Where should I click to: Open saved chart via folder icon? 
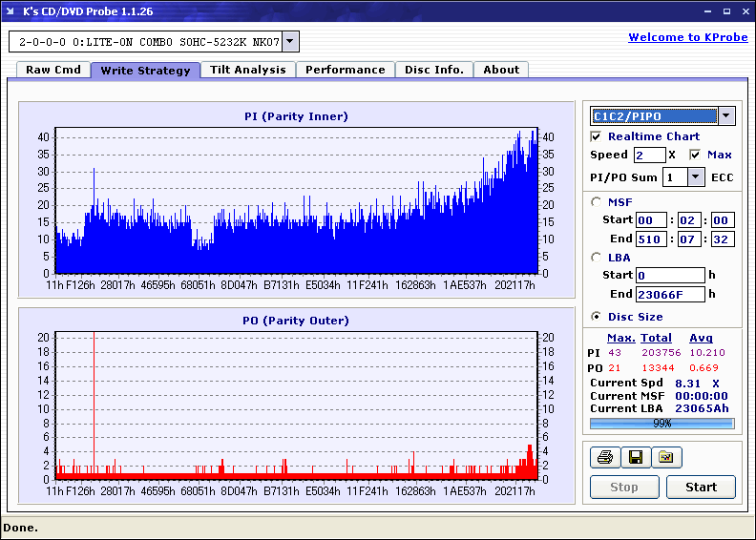click(x=666, y=457)
